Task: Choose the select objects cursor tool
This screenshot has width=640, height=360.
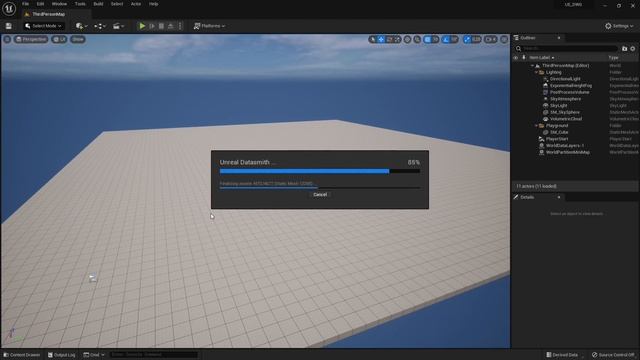Action: coord(373,39)
